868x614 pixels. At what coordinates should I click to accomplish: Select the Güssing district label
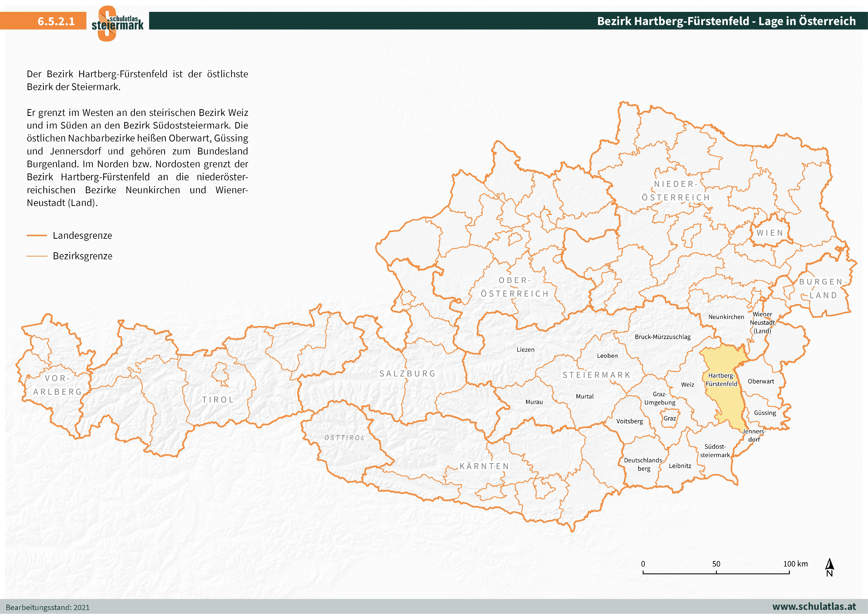765,413
